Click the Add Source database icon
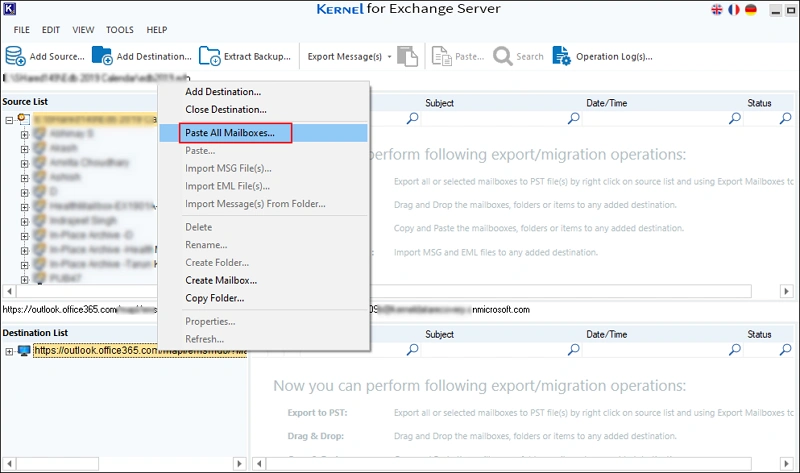The width and height of the screenshot is (800, 473). point(15,56)
